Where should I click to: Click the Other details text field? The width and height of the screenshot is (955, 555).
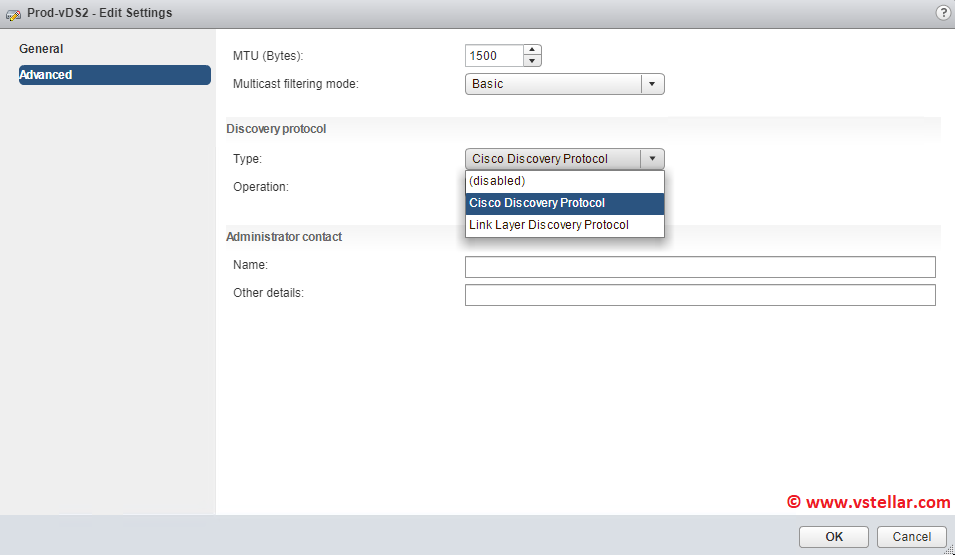pyautogui.click(x=700, y=295)
